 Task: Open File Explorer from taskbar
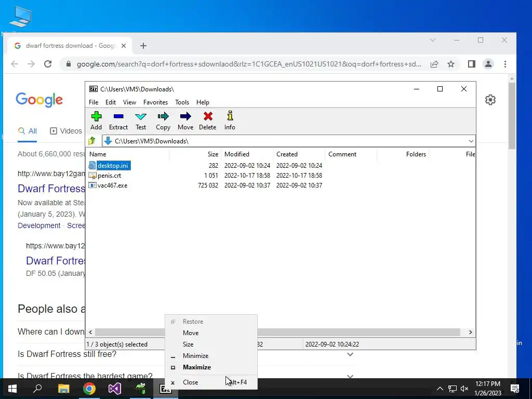pyautogui.click(x=63, y=389)
